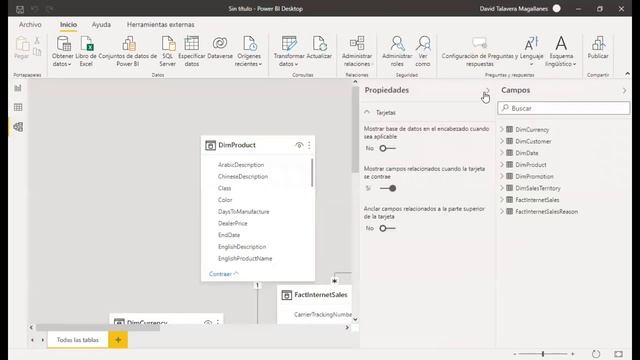Click the user account avatar
This screenshot has height=360, width=640.
(x=556, y=9)
